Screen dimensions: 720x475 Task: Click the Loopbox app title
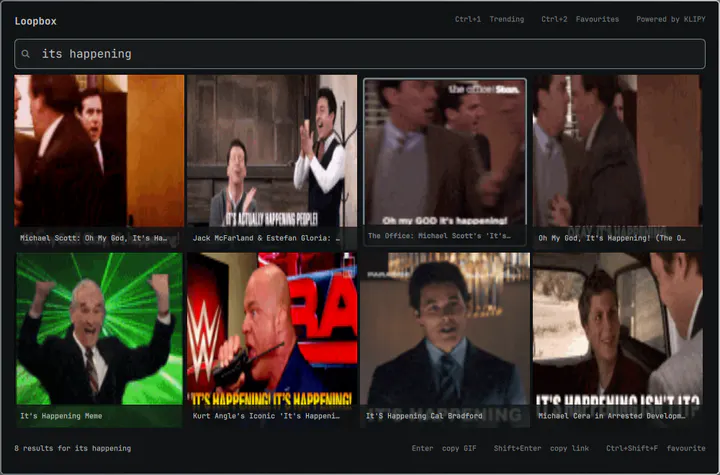click(35, 21)
